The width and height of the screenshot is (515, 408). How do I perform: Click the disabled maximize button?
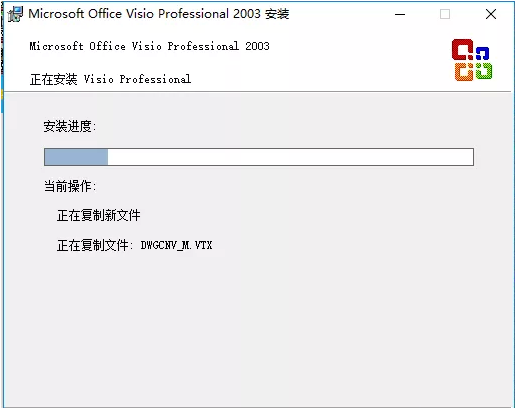(x=445, y=14)
